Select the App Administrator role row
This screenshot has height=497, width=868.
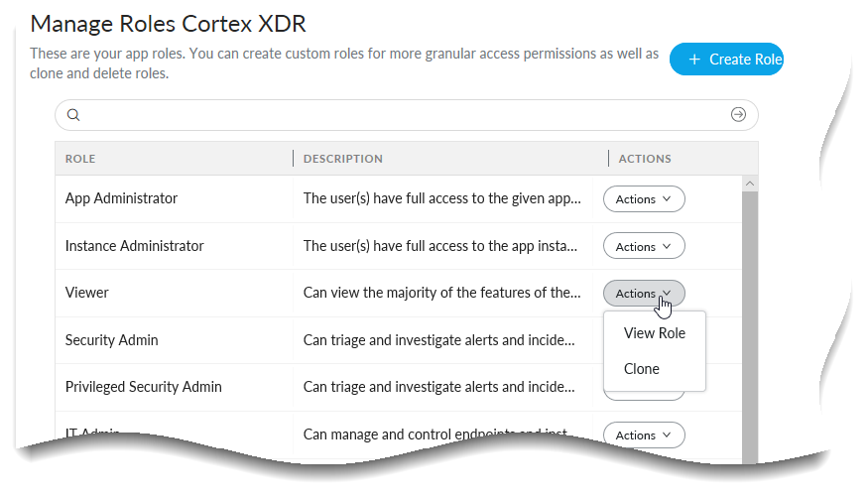121,198
